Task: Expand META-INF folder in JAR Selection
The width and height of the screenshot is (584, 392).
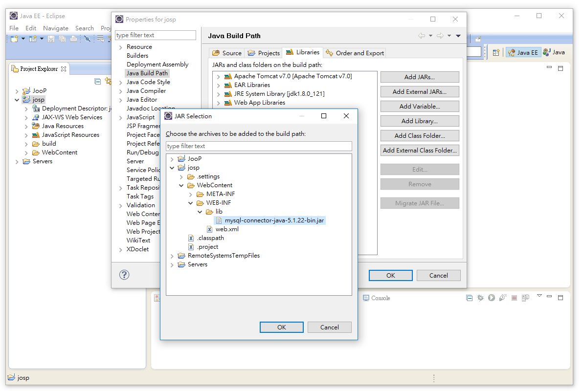Action: [191, 195]
